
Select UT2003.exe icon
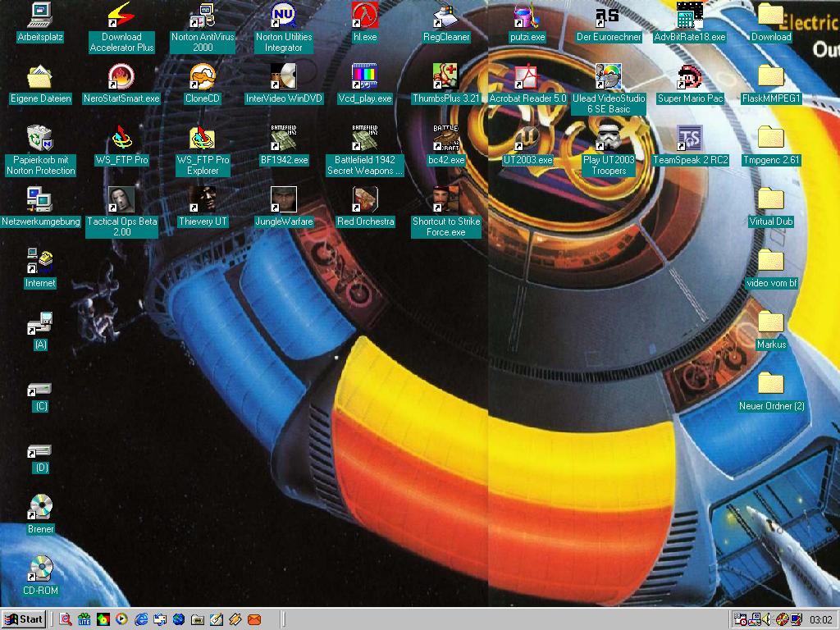tap(527, 146)
